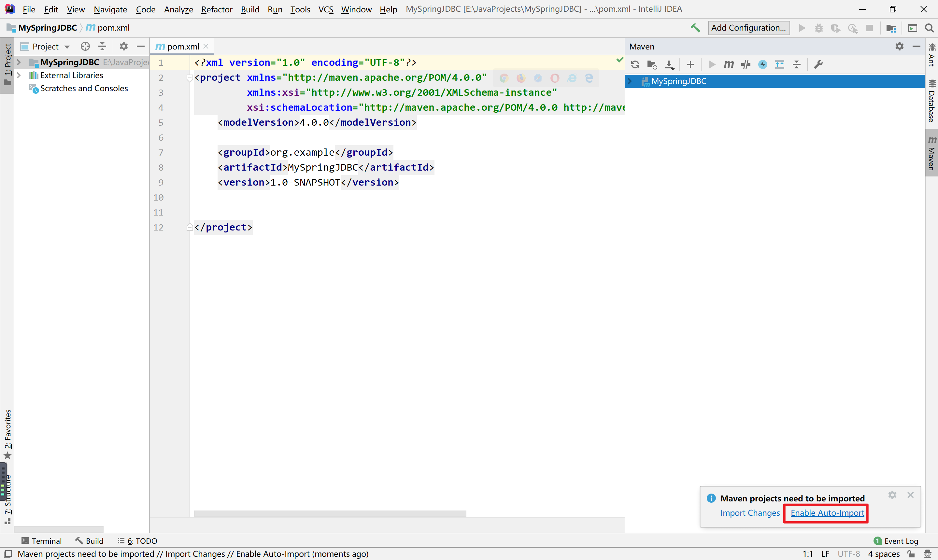This screenshot has width=938, height=560.
Task: Click Import Changes link in notification
Action: pos(750,513)
